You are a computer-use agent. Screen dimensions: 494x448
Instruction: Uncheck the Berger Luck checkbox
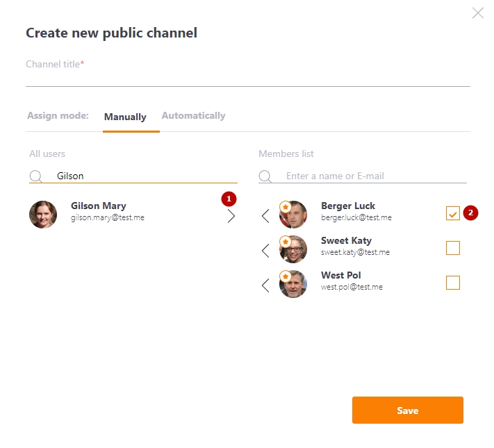click(453, 213)
